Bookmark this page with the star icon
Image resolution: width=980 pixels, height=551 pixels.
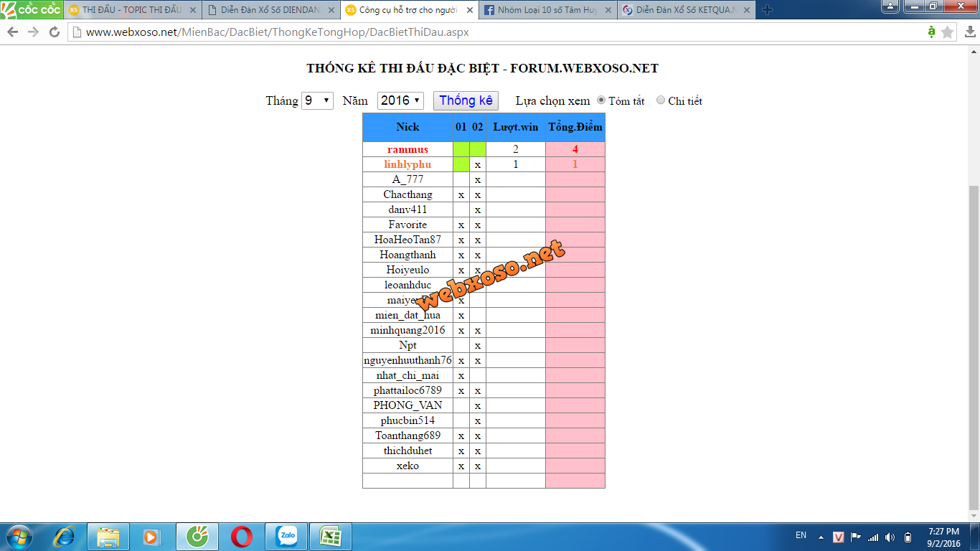(947, 32)
